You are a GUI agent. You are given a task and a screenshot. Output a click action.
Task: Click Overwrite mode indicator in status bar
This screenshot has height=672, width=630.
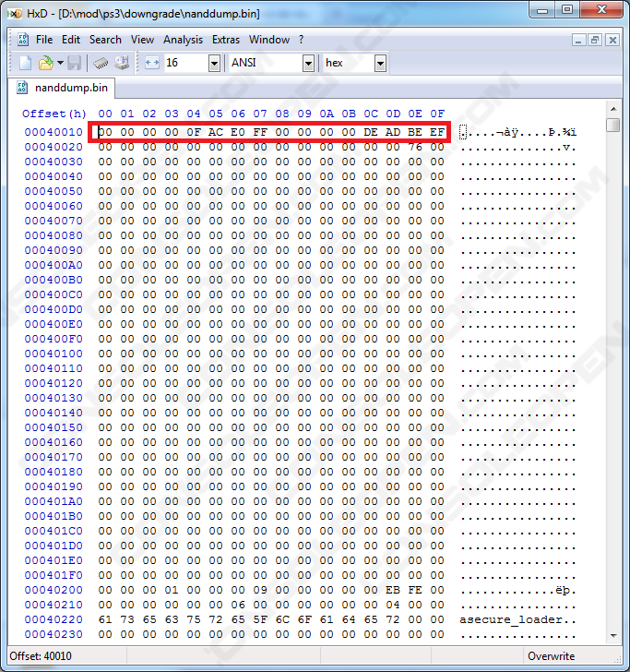click(551, 656)
